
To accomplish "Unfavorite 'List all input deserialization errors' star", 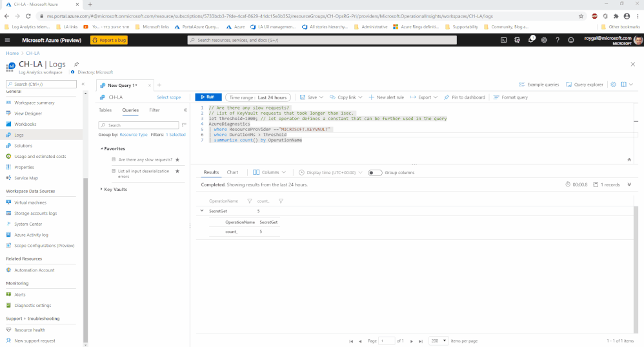I will [177, 171].
